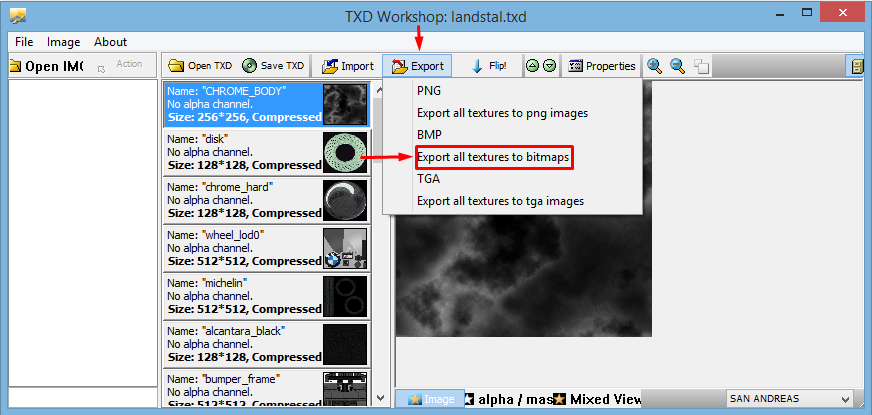
Task: Click the Import toolbar button
Action: pyautogui.click(x=347, y=66)
